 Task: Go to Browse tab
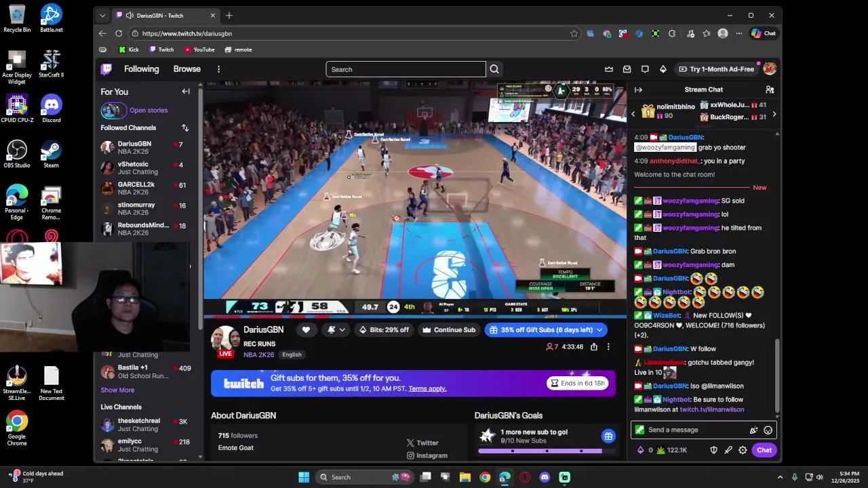[186, 69]
